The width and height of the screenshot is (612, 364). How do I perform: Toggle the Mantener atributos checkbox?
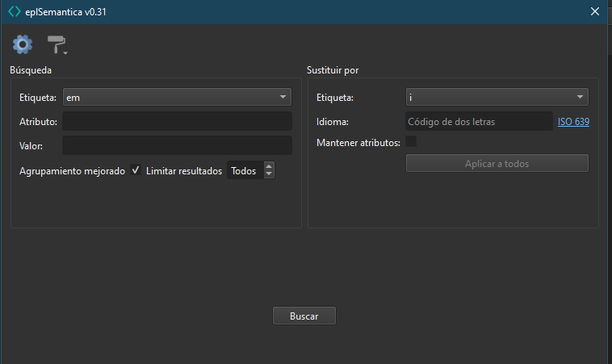coord(411,141)
